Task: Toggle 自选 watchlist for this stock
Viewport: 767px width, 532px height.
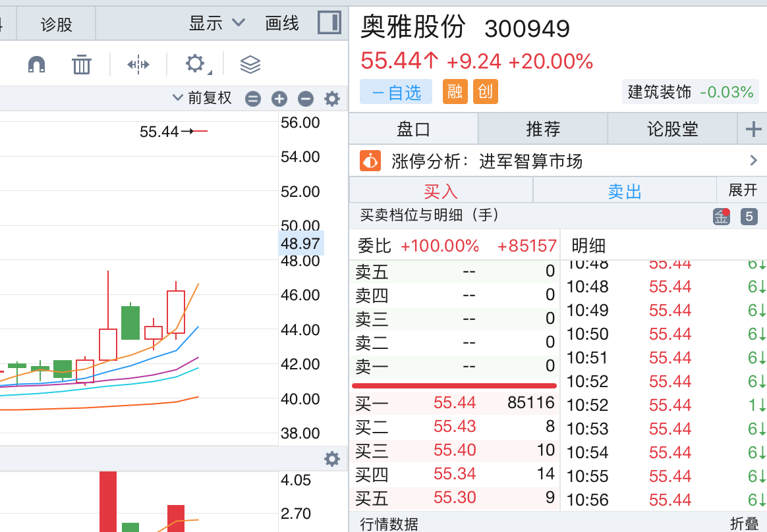Action: click(396, 92)
